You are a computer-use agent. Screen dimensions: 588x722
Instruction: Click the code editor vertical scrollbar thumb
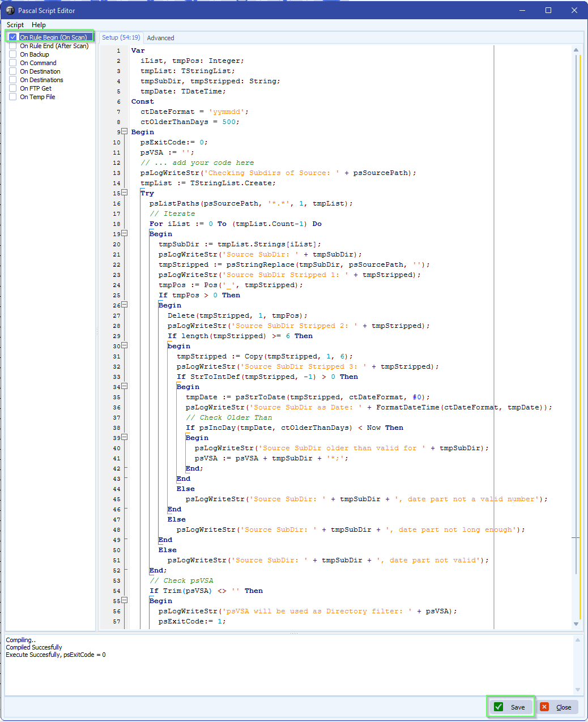pyautogui.click(x=577, y=314)
